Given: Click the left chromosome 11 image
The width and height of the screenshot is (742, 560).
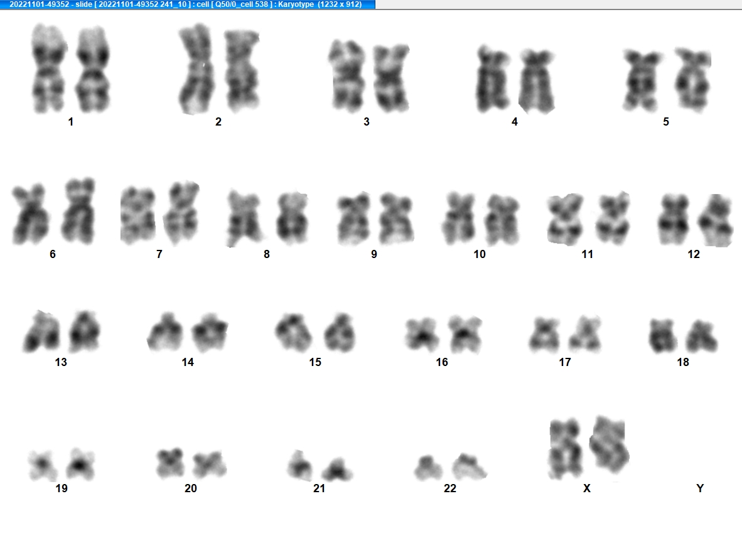Looking at the screenshot, I should tap(565, 219).
